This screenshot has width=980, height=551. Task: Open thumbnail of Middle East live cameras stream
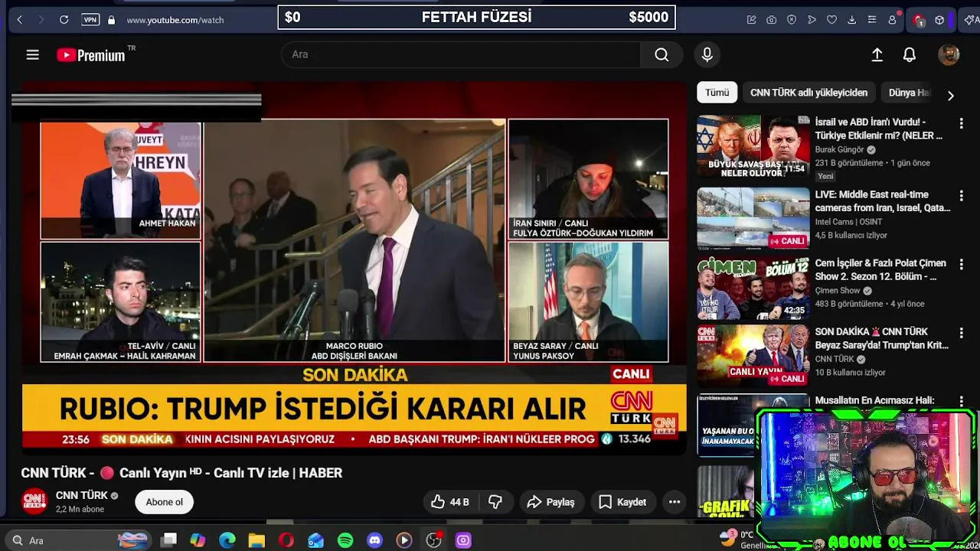click(x=753, y=219)
